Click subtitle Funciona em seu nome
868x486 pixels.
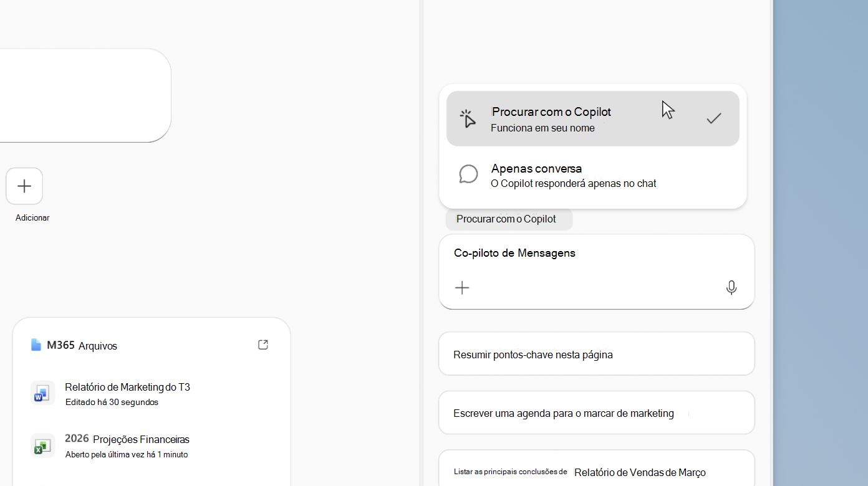tap(542, 128)
